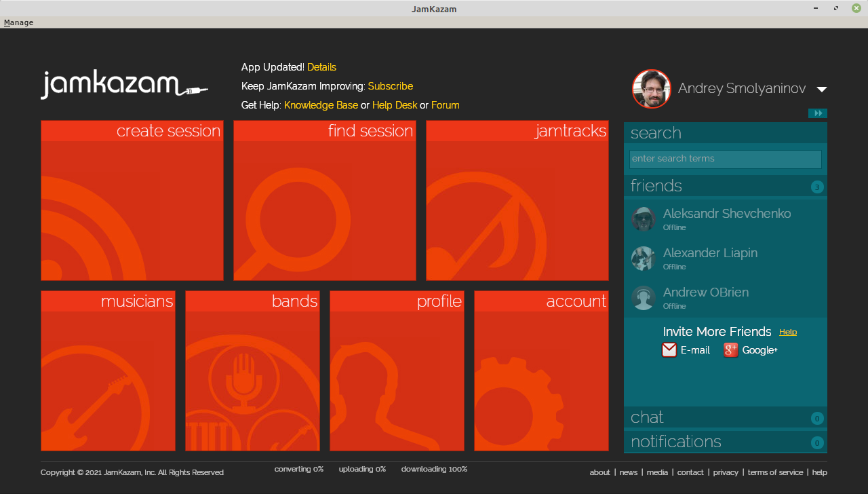Click the E-mail invite icon
The image size is (868, 494).
coord(669,350)
